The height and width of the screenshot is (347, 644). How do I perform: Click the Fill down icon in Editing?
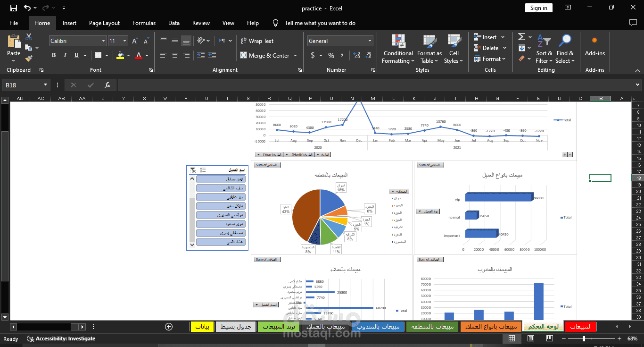tap(521, 48)
